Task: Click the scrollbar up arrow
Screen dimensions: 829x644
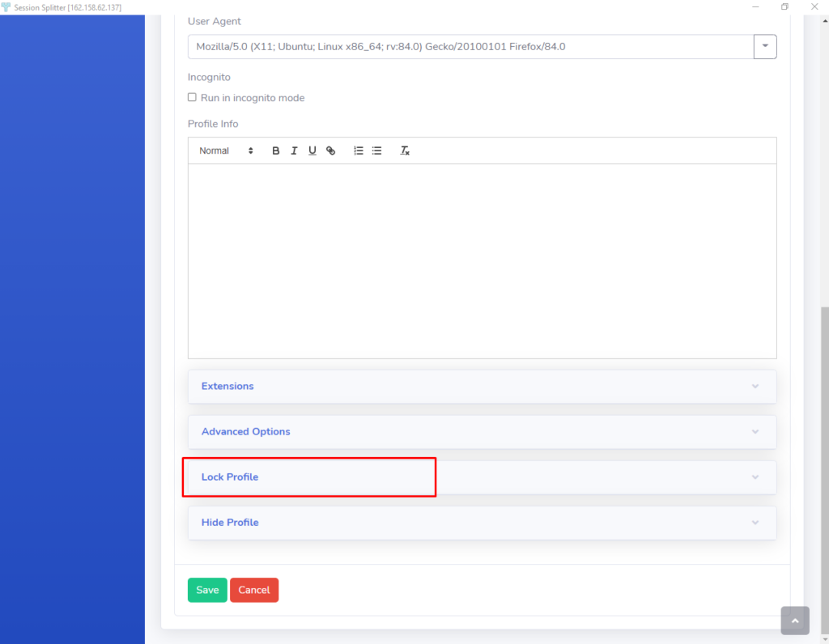Action: pyautogui.click(x=825, y=20)
